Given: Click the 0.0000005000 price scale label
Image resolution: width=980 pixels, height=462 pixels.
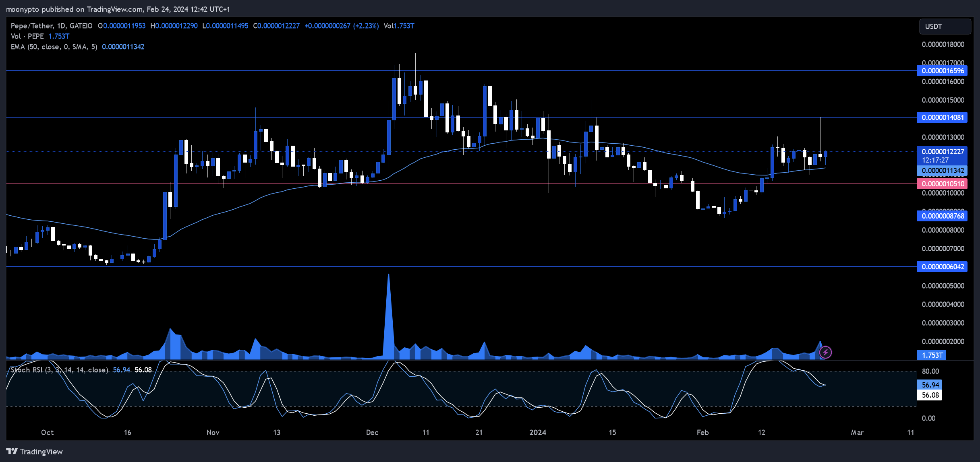Looking at the screenshot, I should click(x=943, y=286).
